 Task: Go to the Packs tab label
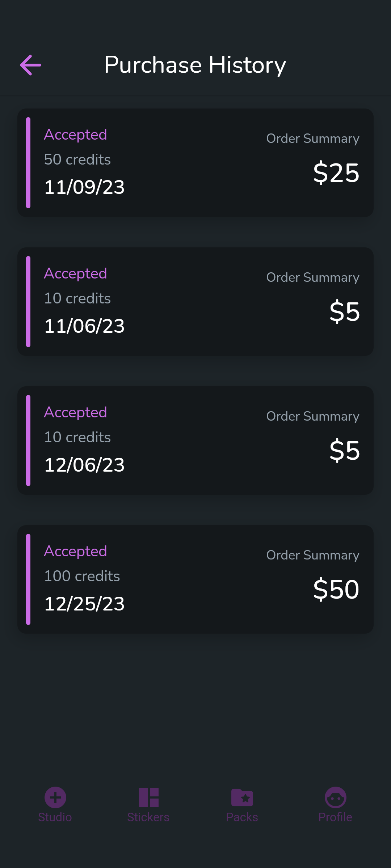pyautogui.click(x=242, y=817)
